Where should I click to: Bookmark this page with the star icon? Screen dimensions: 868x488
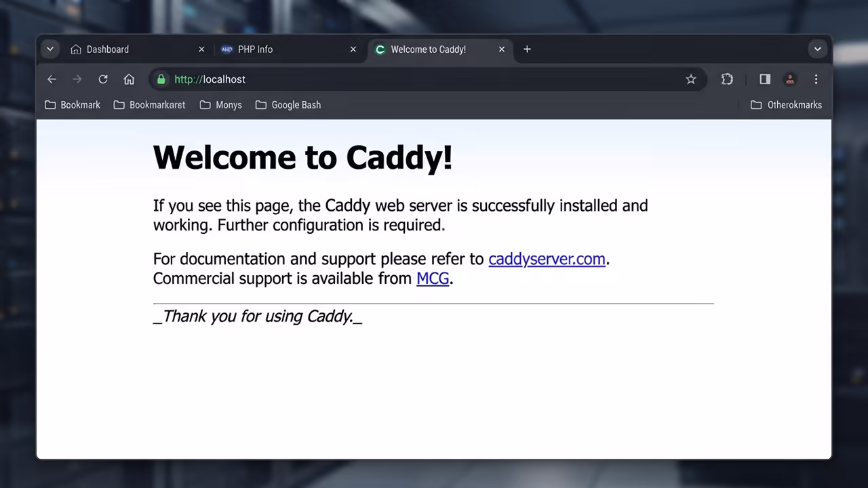click(691, 79)
